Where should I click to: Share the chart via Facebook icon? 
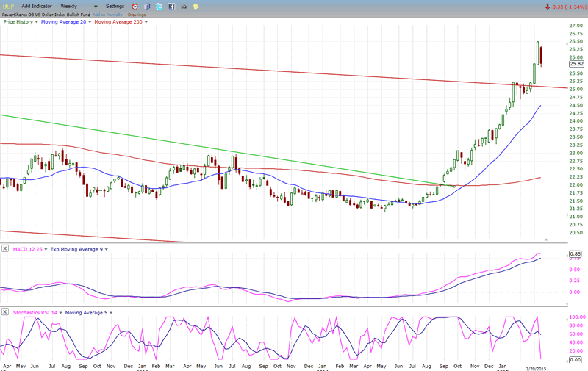pos(171,7)
